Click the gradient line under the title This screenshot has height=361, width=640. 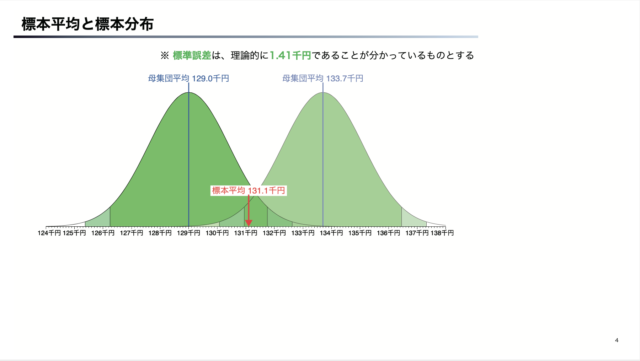coord(246,37)
